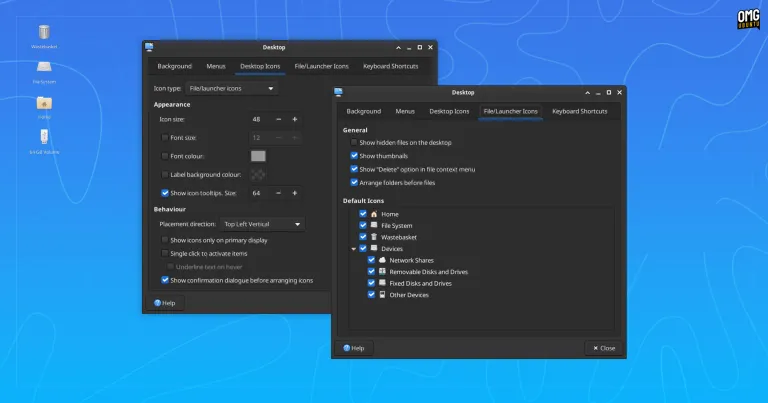Open the Placement direction dropdown
Viewport: 768px width, 403px height.
[x=262, y=224]
